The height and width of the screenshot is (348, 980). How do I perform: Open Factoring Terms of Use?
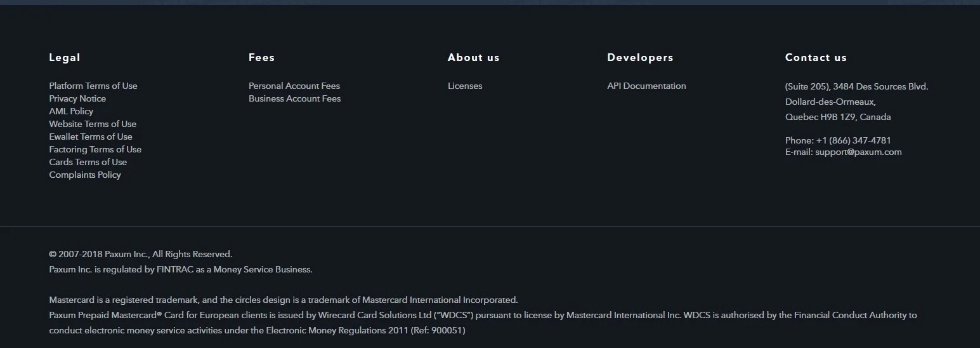point(95,149)
